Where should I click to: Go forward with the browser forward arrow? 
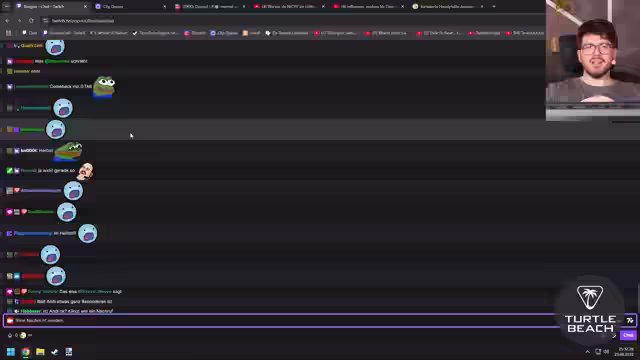coord(19,20)
